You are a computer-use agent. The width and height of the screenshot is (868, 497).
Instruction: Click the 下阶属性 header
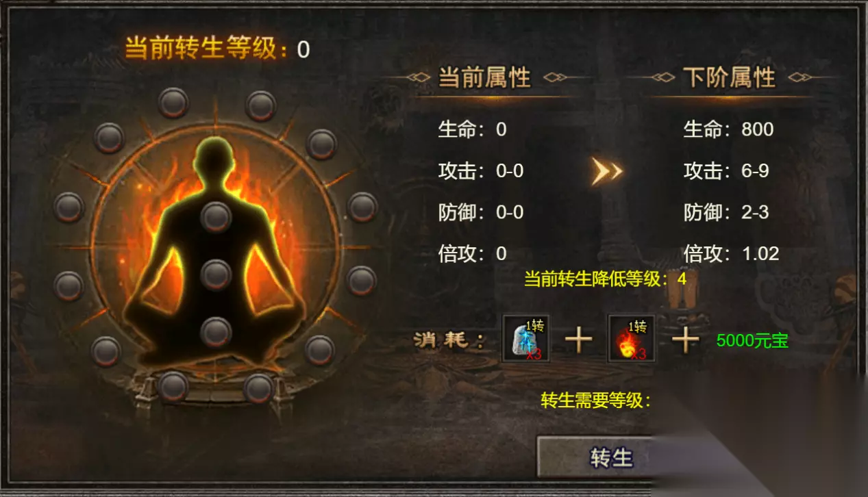click(729, 78)
